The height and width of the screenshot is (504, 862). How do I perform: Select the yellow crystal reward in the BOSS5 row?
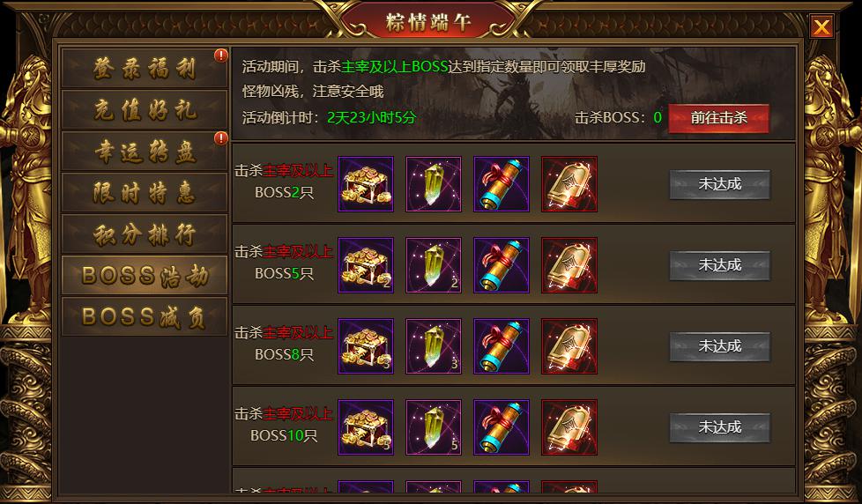(x=433, y=265)
